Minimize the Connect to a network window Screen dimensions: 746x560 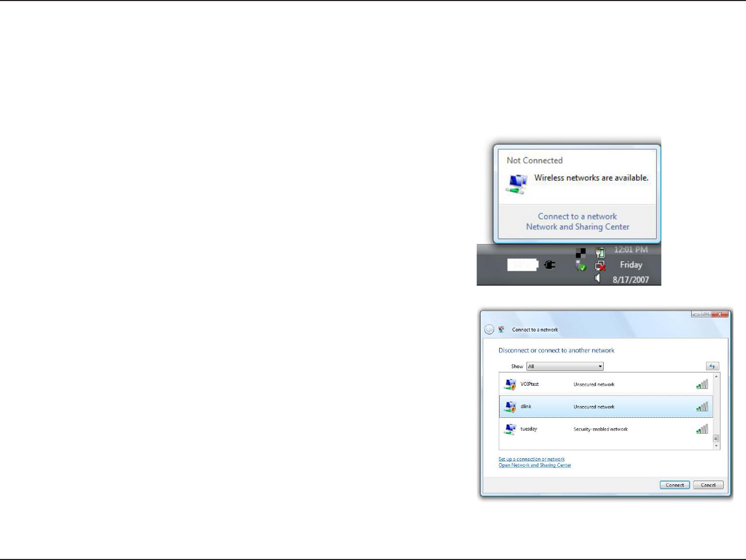tap(696, 314)
